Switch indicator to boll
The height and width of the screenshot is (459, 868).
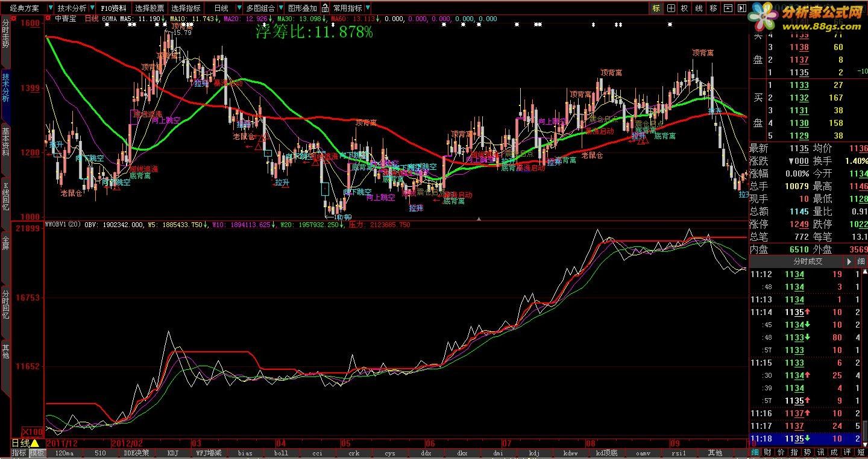pyautogui.click(x=281, y=453)
